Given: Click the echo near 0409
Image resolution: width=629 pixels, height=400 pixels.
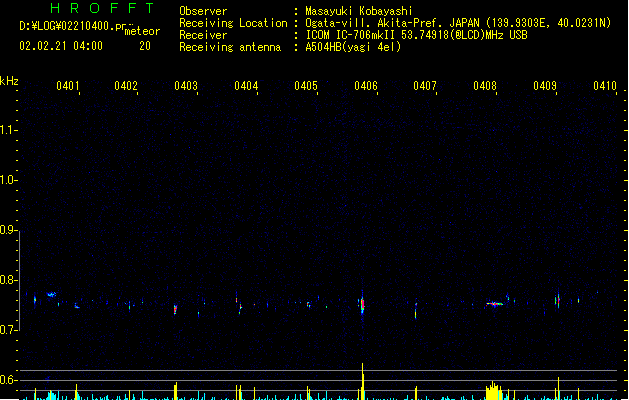Looking at the screenshot, I should click(x=558, y=300).
